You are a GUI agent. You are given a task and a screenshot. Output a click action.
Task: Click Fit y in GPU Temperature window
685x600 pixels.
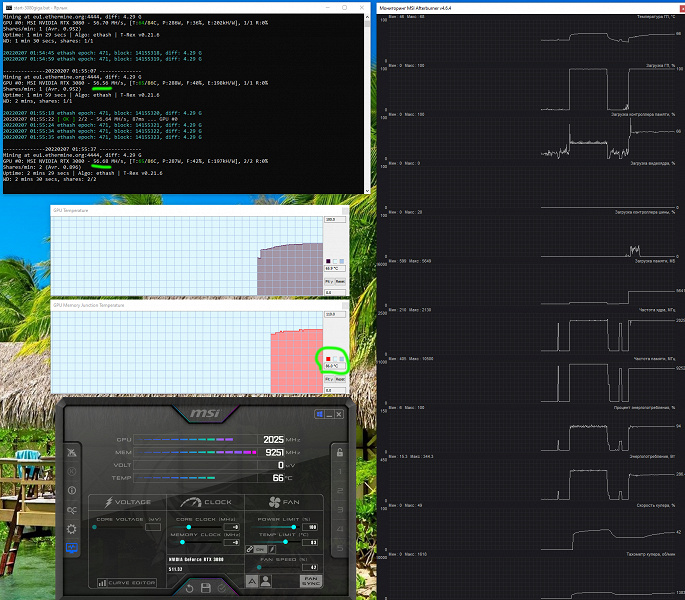click(329, 281)
